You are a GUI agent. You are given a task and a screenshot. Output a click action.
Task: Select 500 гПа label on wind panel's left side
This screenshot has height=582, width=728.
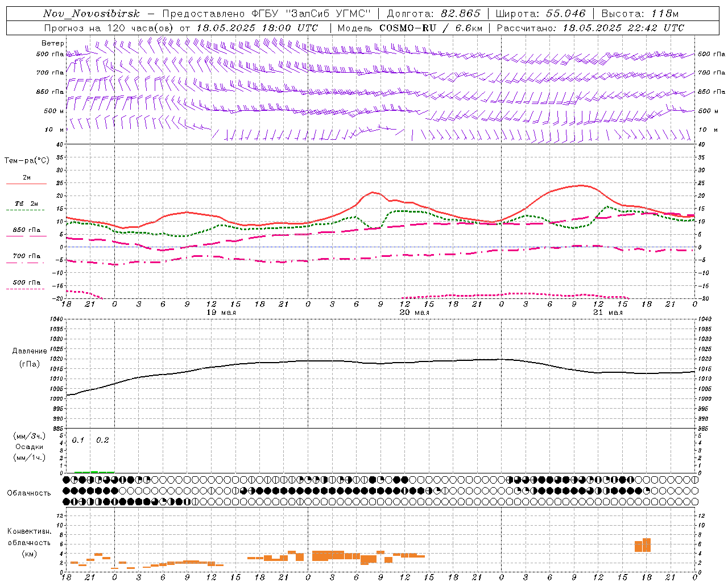point(50,55)
